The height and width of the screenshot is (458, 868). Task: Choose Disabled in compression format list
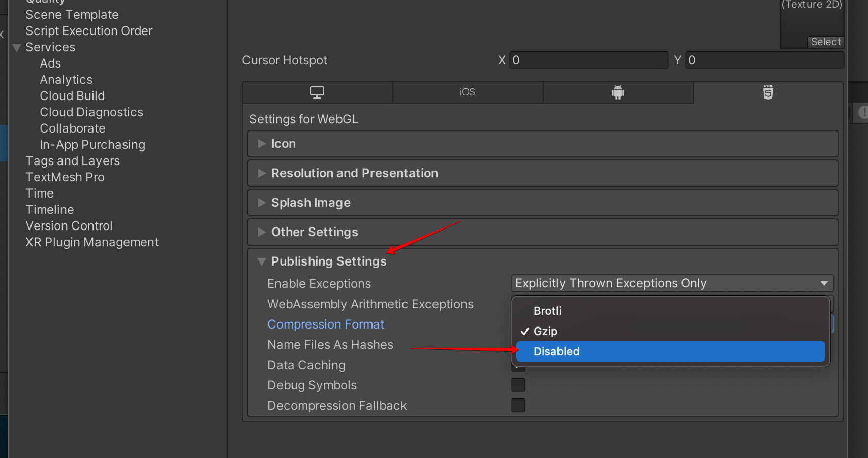(x=670, y=351)
